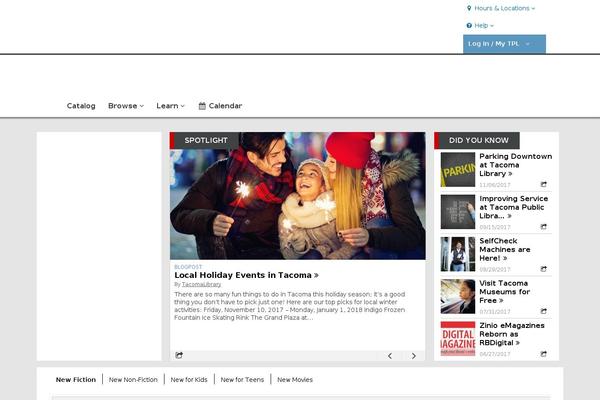This screenshot has width=600, height=400.
Task: Open Local Holiday Events in Tacoma article
Action: [x=246, y=275]
